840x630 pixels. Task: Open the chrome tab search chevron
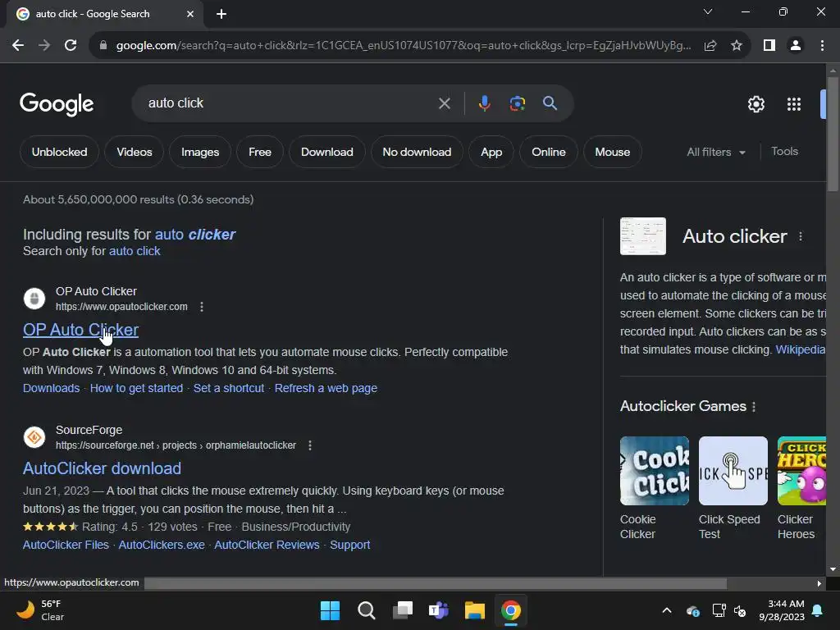tap(708, 11)
